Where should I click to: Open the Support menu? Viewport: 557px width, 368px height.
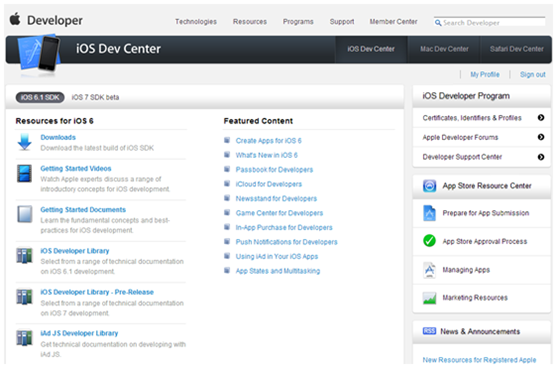tap(342, 22)
